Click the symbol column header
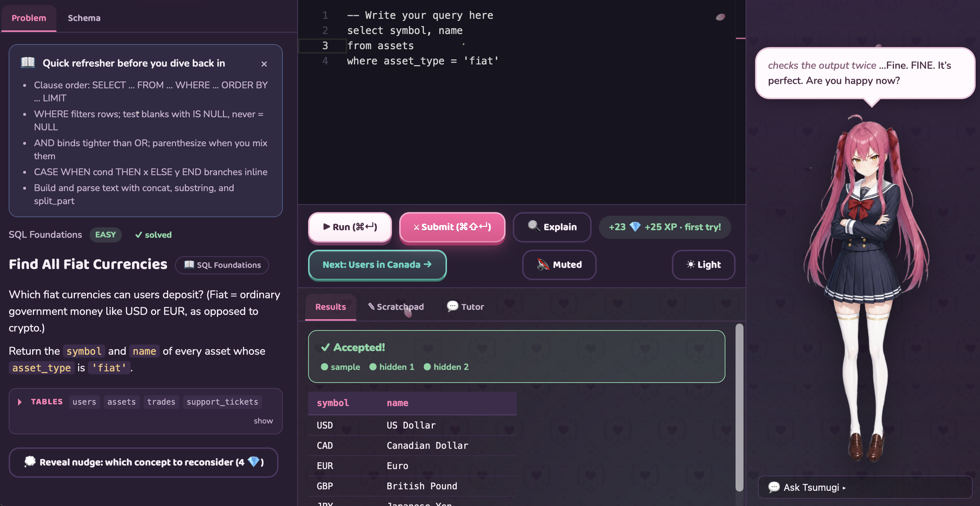 click(x=333, y=403)
